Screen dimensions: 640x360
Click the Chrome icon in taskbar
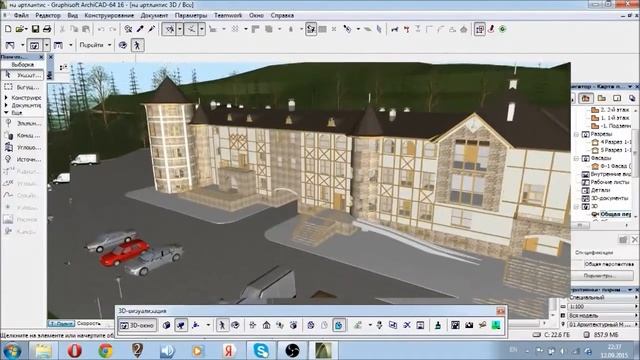coord(105,350)
